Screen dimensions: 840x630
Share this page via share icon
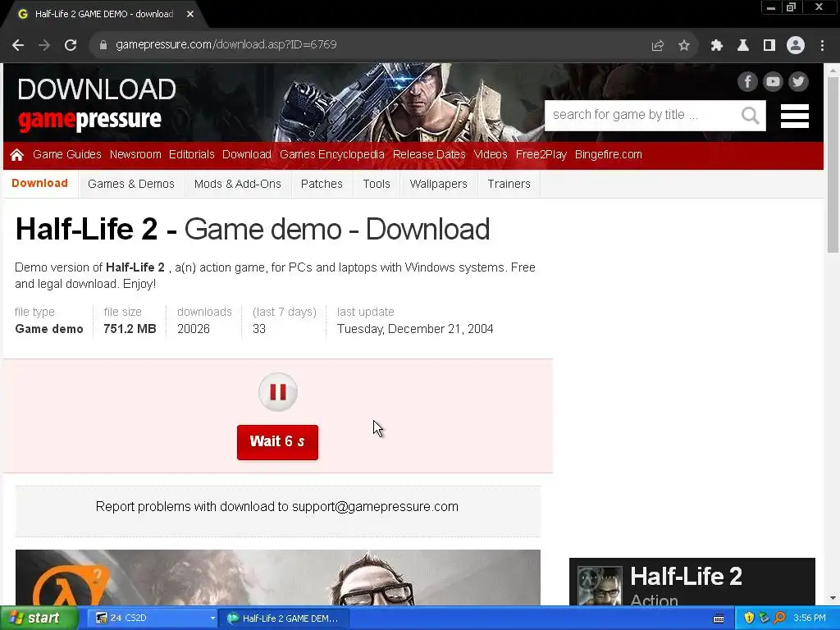(x=657, y=46)
